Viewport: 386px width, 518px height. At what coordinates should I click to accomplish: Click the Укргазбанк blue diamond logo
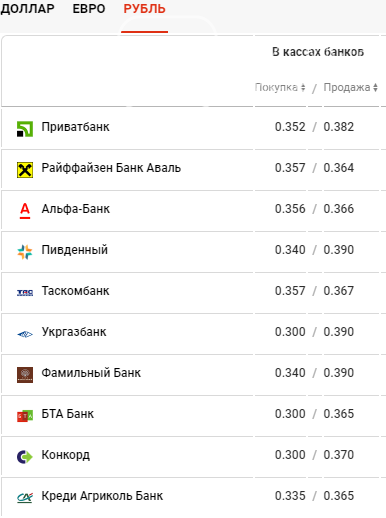[25, 334]
